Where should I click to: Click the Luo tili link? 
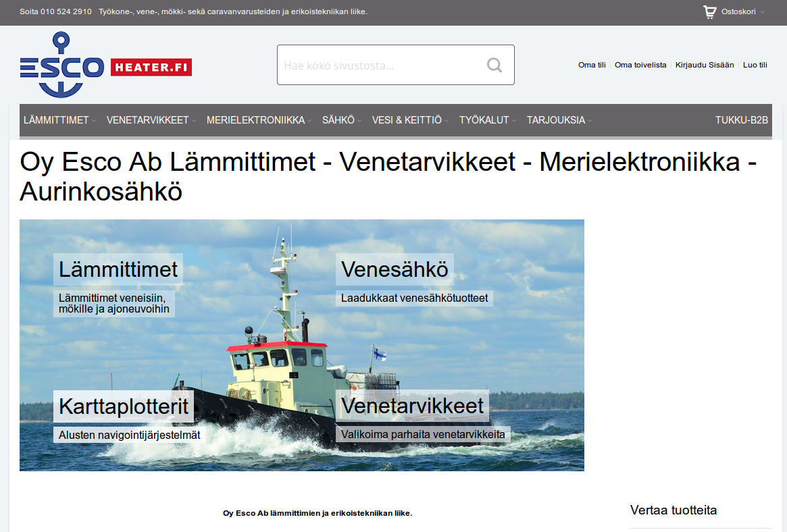(x=755, y=65)
